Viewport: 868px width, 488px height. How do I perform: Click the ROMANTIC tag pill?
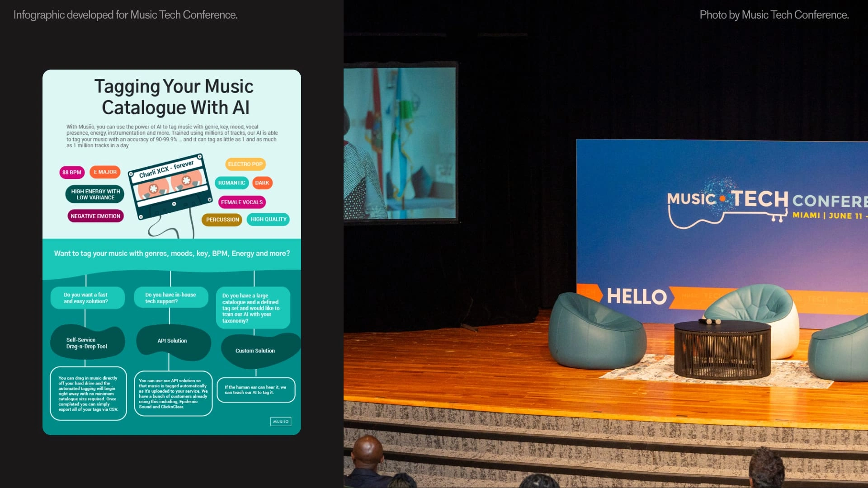point(231,183)
